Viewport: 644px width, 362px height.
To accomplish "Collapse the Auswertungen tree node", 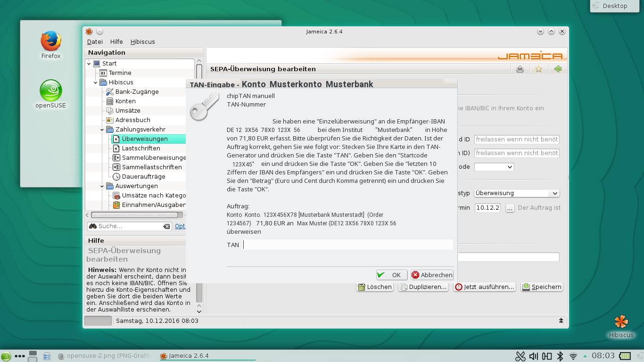I will (102, 186).
